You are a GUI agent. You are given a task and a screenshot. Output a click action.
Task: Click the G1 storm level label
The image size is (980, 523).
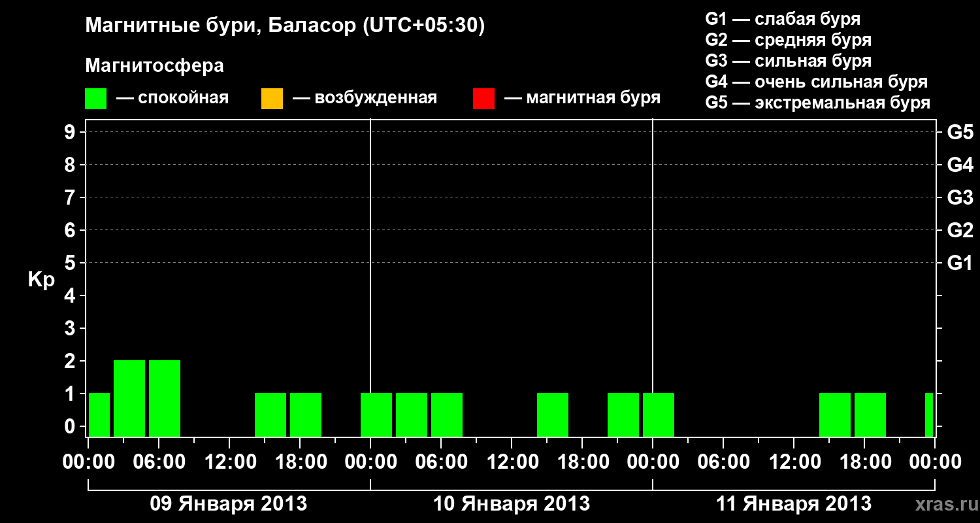(960, 263)
